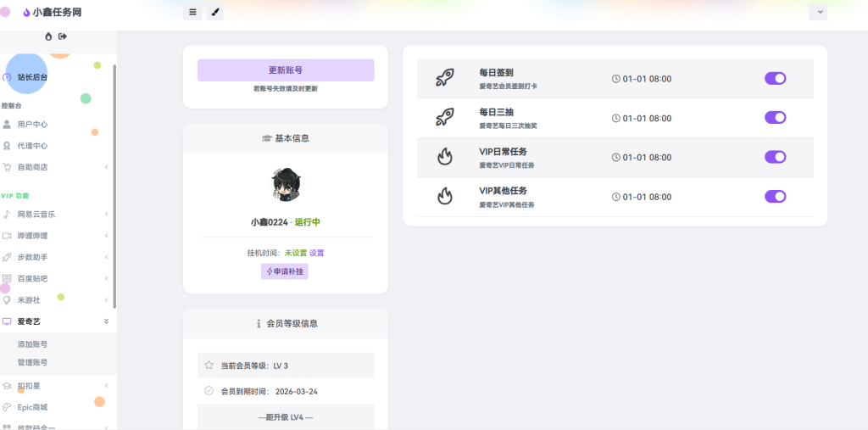Click the user avatar image of 小鑫0224
868x430 pixels.
pyautogui.click(x=285, y=185)
